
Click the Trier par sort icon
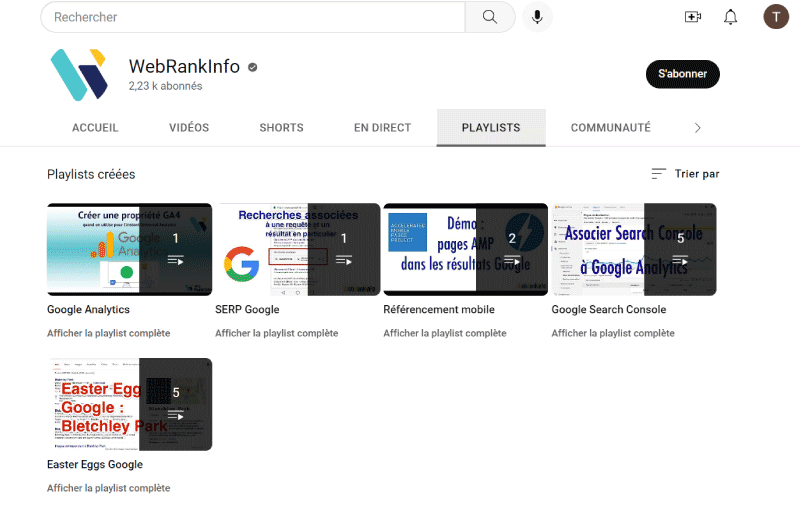pyautogui.click(x=658, y=174)
